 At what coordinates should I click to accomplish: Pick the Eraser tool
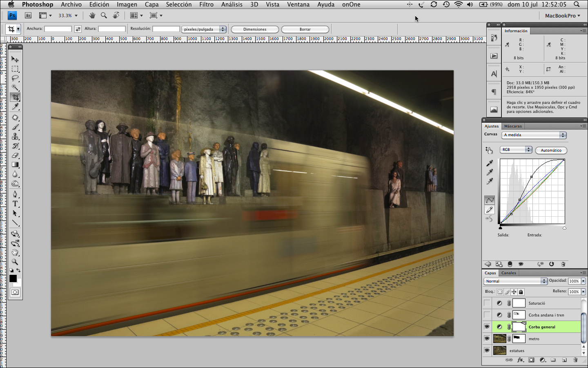15,155
